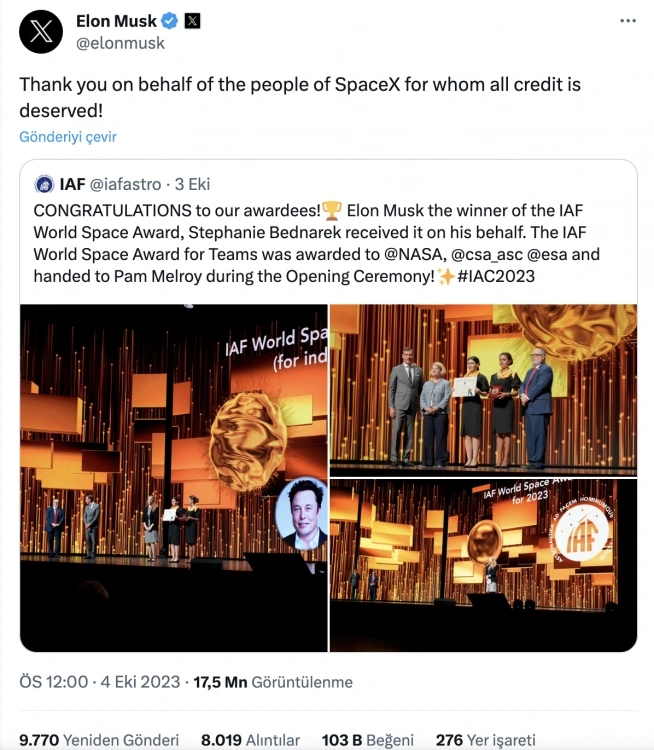Open the bottom-right IAF logo stage photo
This screenshot has width=654, height=750.
pyautogui.click(x=483, y=565)
